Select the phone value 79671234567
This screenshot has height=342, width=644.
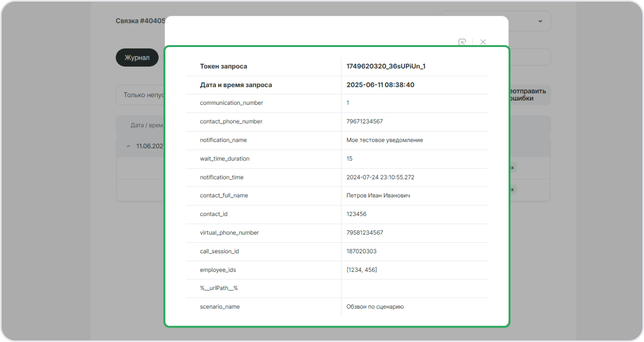364,121
